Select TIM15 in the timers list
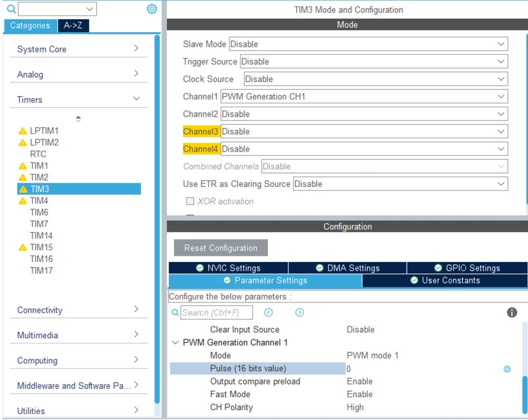 click(41, 247)
